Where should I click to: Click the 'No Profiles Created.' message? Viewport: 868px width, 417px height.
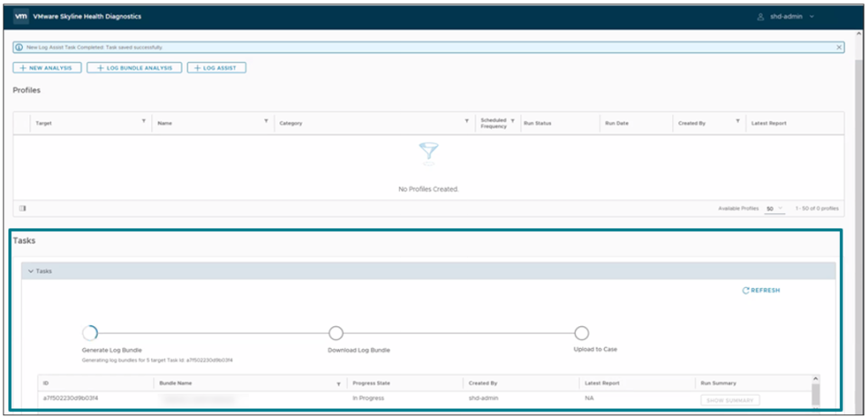click(x=428, y=189)
